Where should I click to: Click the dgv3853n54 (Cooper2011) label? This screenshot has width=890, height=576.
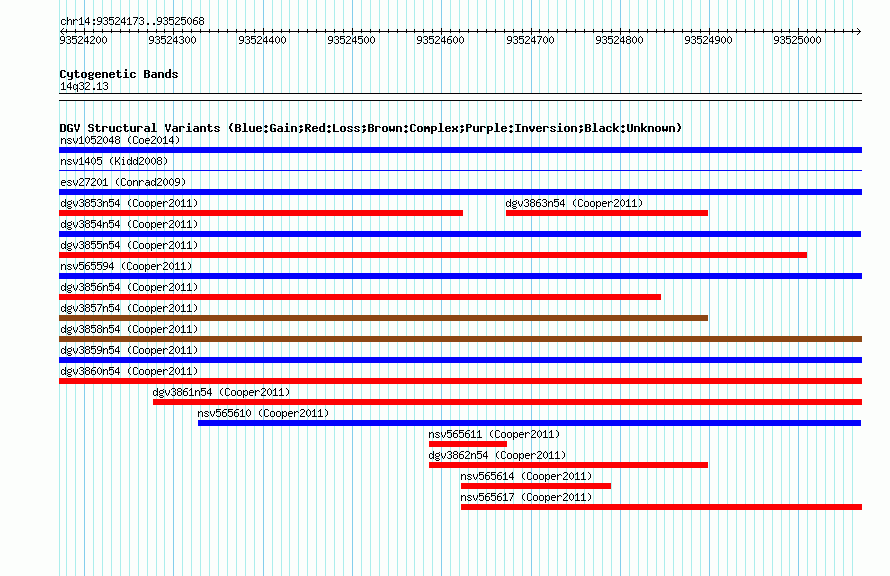(x=129, y=203)
